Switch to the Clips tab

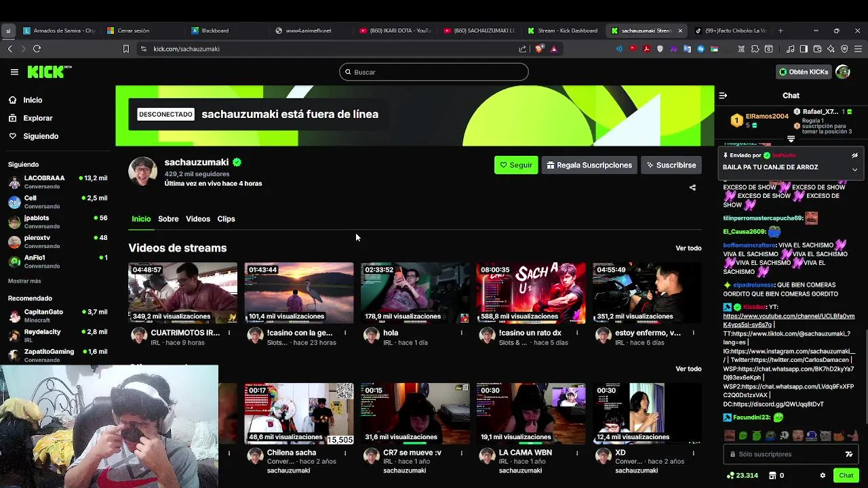(x=226, y=219)
